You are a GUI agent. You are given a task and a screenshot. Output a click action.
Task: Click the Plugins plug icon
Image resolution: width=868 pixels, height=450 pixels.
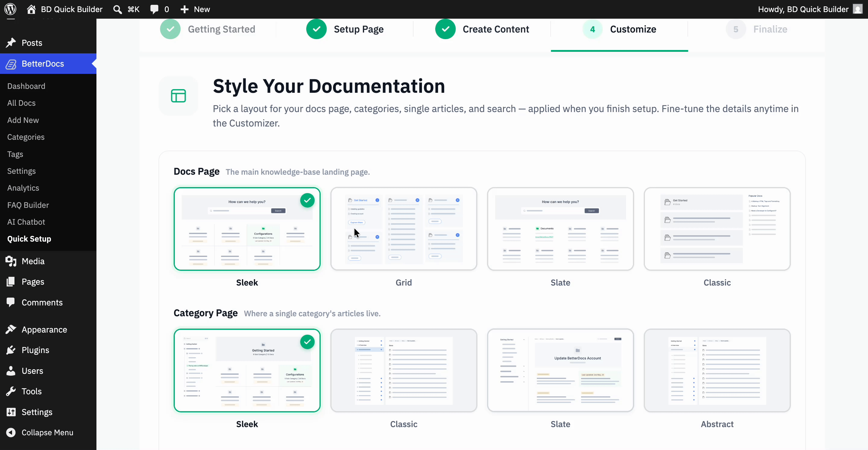11,350
